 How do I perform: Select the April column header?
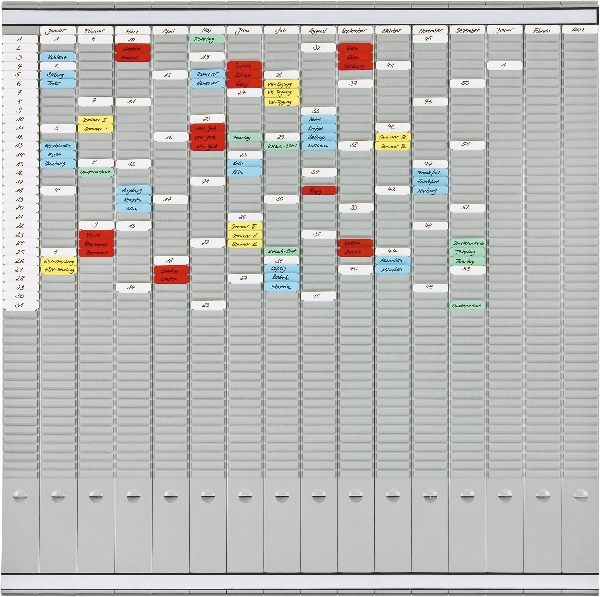click(x=170, y=31)
